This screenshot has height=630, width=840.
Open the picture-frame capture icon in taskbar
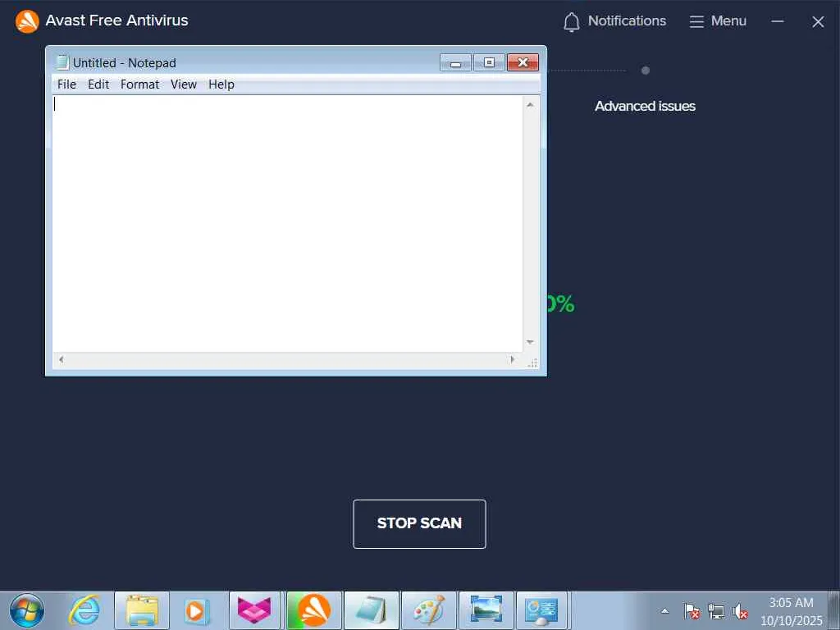pyautogui.click(x=486, y=610)
